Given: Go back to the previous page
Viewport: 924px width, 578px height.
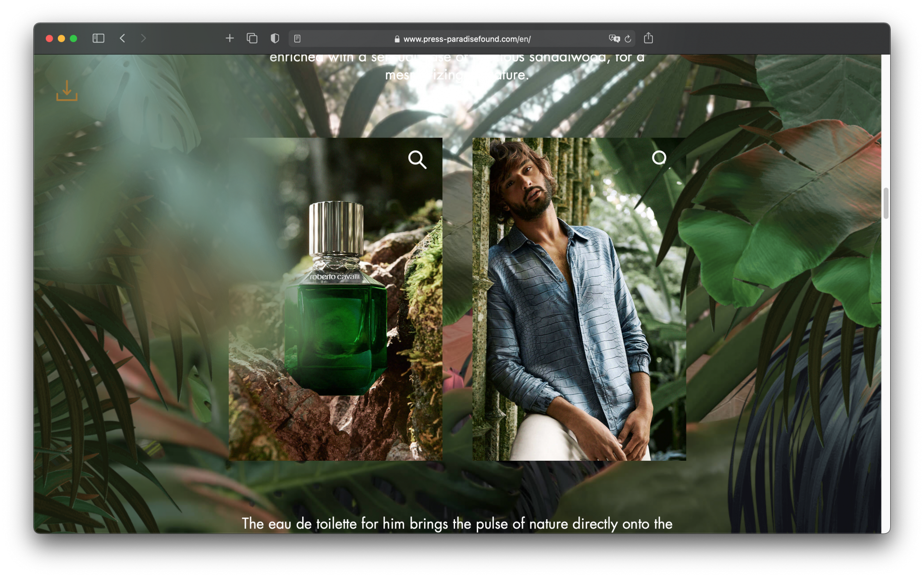Looking at the screenshot, I should click(x=122, y=38).
